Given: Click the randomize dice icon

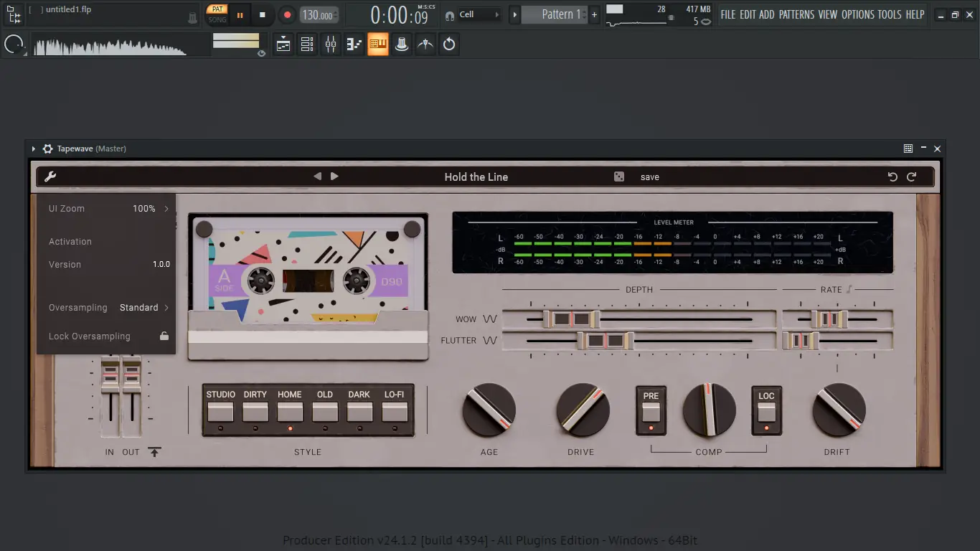Looking at the screenshot, I should tap(619, 176).
